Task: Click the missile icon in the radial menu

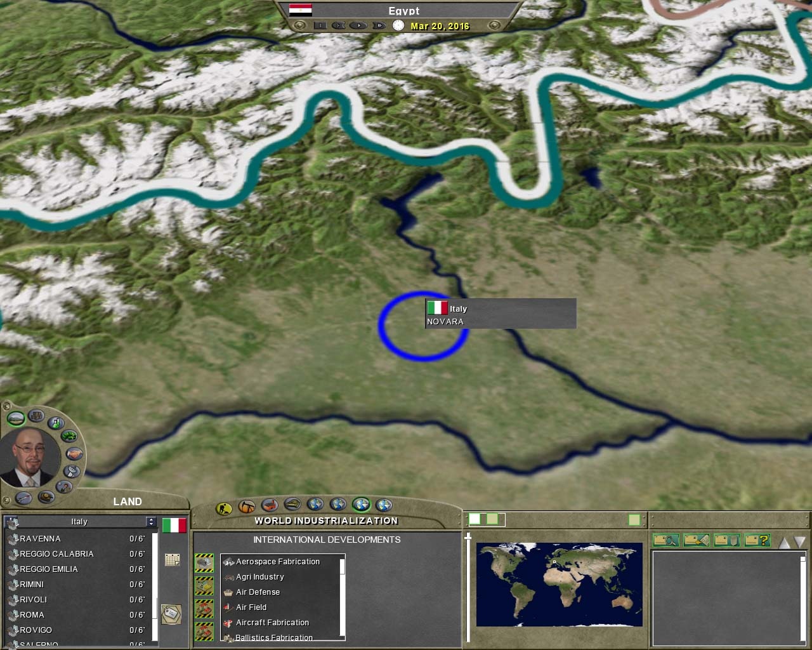Action: [x=23, y=497]
